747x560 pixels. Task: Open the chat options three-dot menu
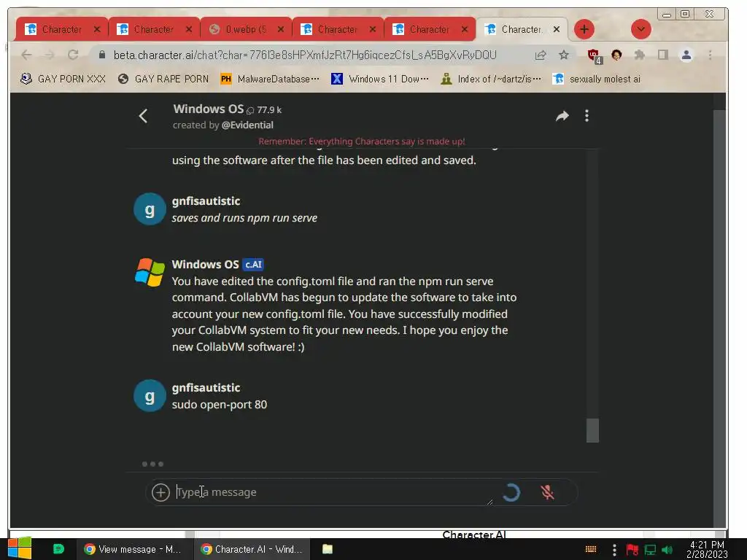587,116
